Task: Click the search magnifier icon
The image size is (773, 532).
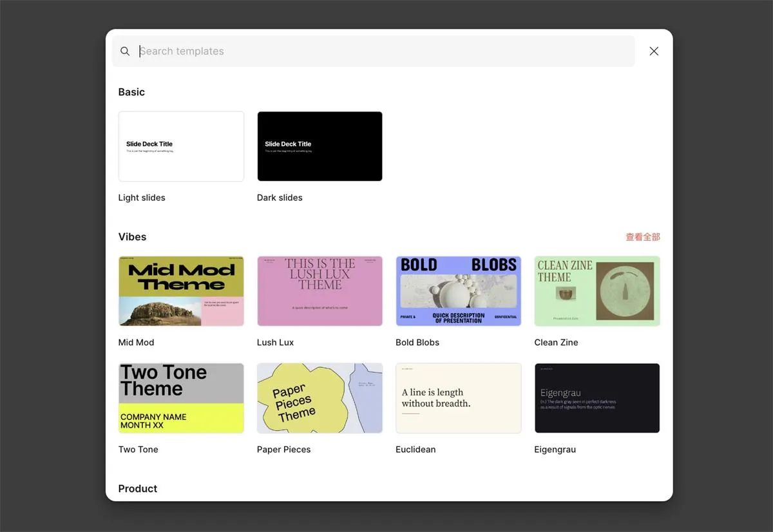Action: pos(125,52)
